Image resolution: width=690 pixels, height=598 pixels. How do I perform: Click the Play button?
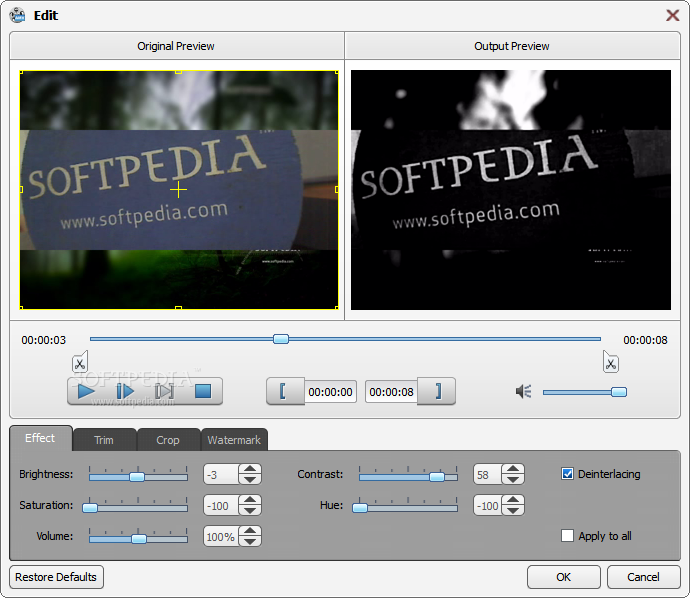point(86,391)
